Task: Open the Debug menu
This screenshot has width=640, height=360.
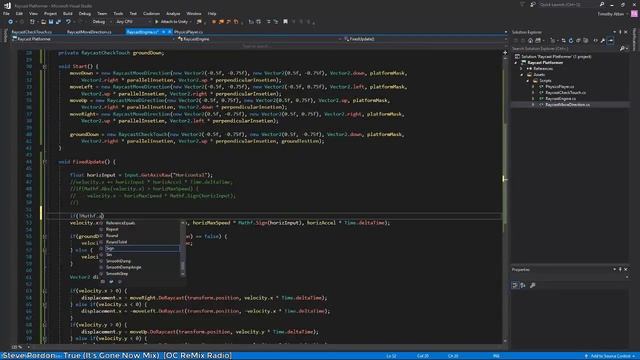Action: tap(84, 13)
